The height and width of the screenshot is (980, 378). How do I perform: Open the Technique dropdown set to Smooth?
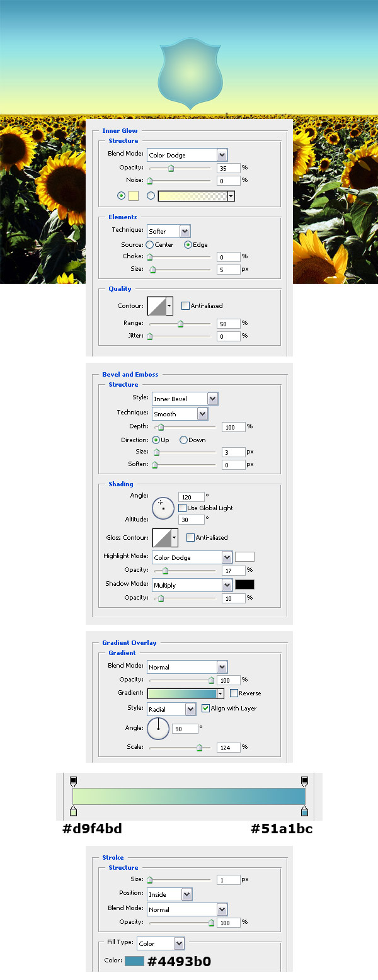[180, 414]
